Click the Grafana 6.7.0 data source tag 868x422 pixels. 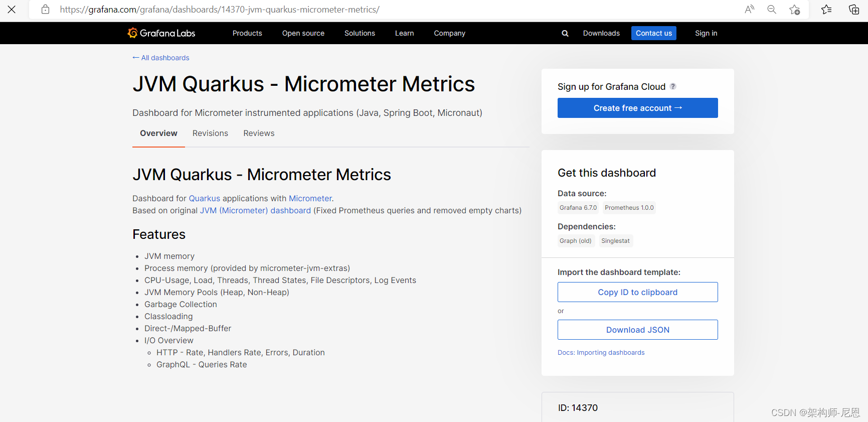coord(578,208)
